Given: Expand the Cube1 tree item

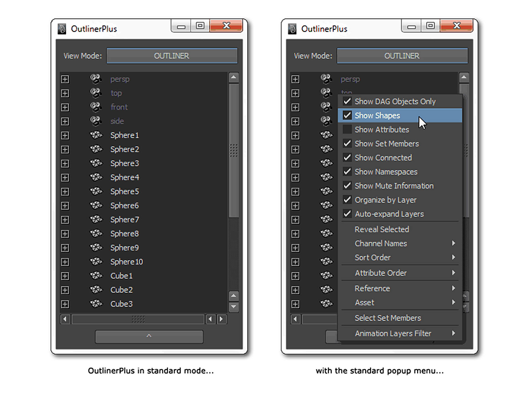Looking at the screenshot, I should 65,276.
